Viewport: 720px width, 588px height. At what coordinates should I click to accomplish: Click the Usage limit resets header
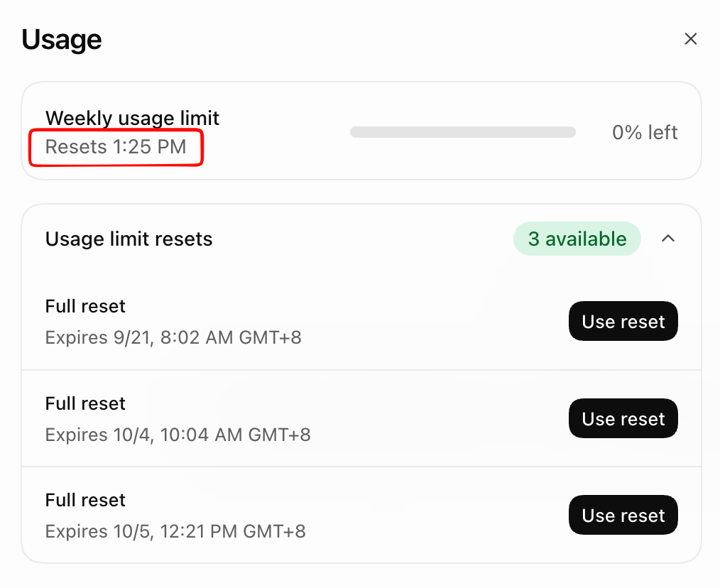pos(129,239)
